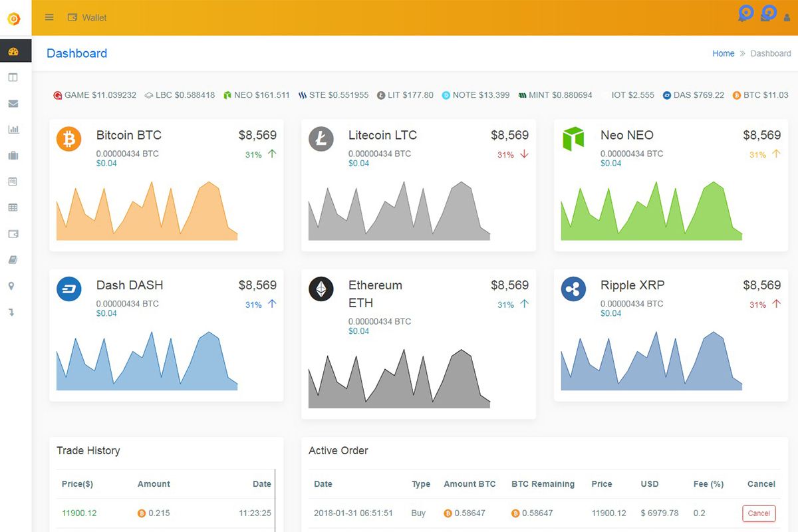Click the Dash DASH card title
The image size is (798, 532).
130,285
